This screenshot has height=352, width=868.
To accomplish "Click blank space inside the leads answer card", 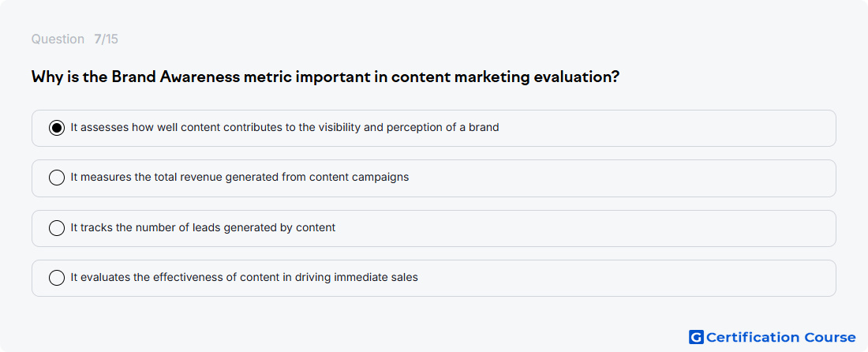I will point(582,228).
